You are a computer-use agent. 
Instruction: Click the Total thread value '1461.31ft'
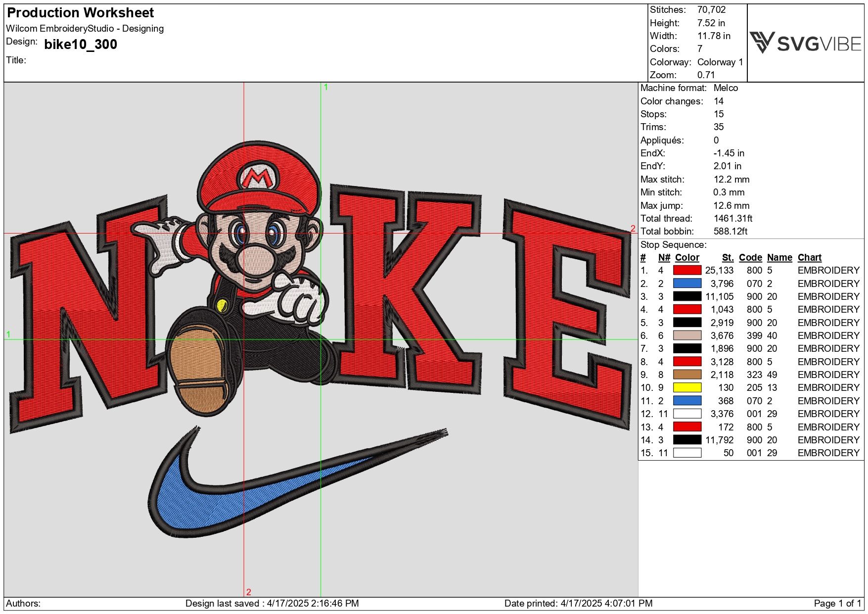(733, 218)
